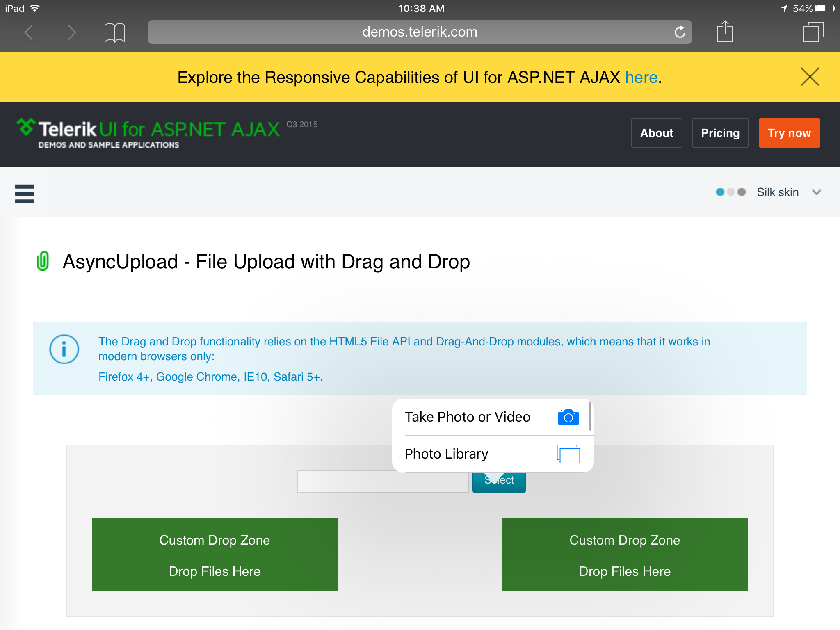Choose Take Photo or Video option
This screenshot has width=840, height=630.
[x=467, y=417]
